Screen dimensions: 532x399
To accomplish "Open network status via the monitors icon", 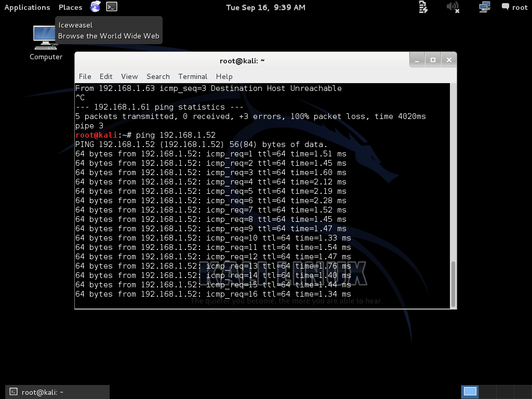I will pyautogui.click(x=484, y=7).
